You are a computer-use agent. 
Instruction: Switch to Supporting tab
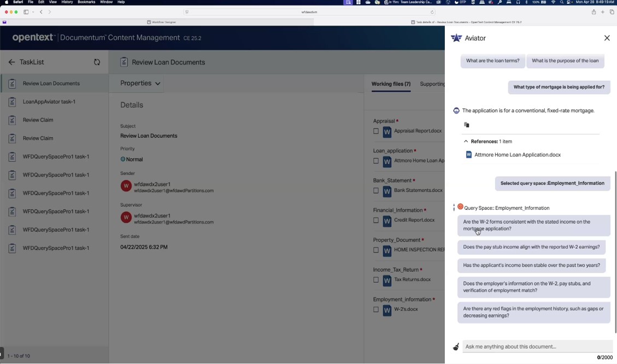click(432, 84)
